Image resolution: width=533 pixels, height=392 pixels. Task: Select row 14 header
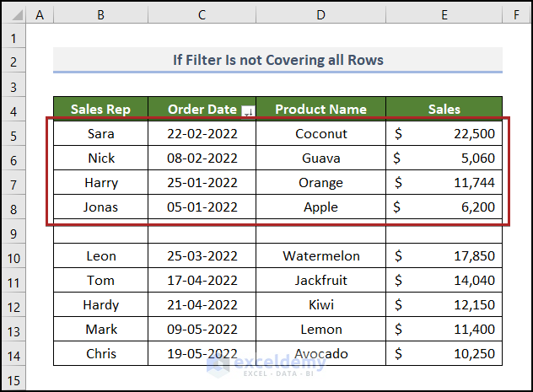tap(13, 354)
